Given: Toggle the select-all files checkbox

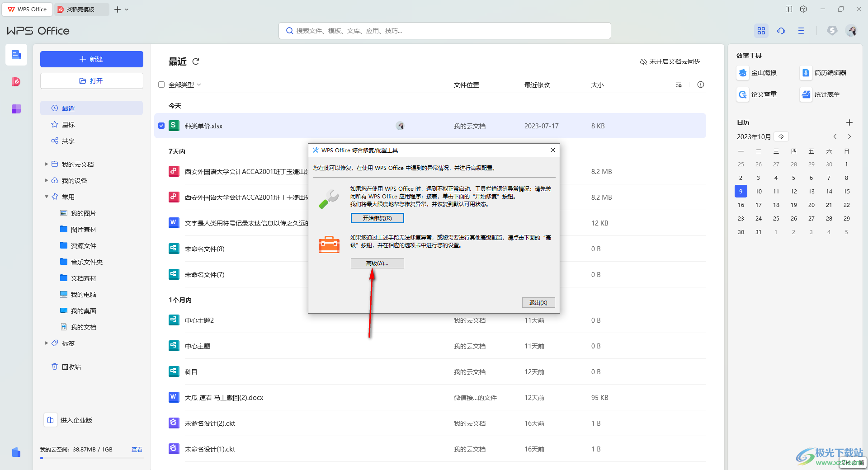Looking at the screenshot, I should (x=161, y=85).
